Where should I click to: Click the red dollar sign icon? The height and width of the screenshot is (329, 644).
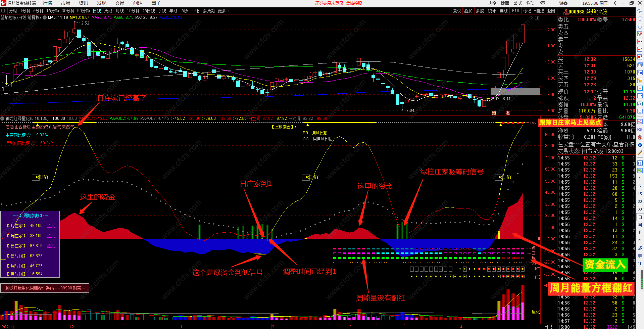[640, 137]
